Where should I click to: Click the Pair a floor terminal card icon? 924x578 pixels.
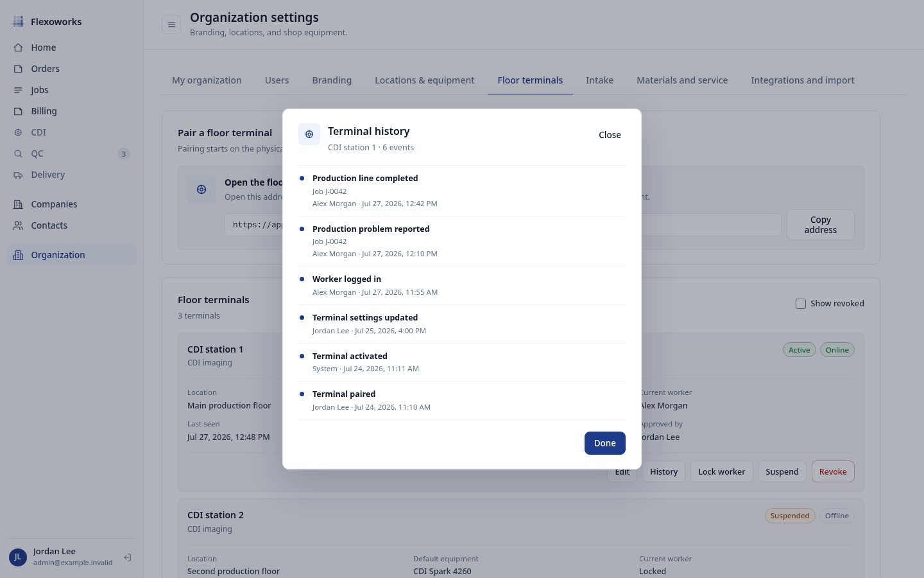(201, 189)
